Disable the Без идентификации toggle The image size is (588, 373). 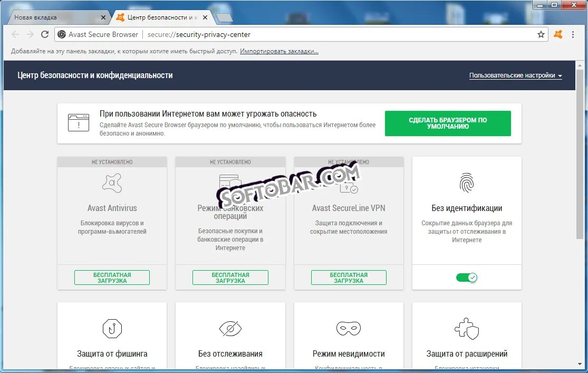coord(466,277)
